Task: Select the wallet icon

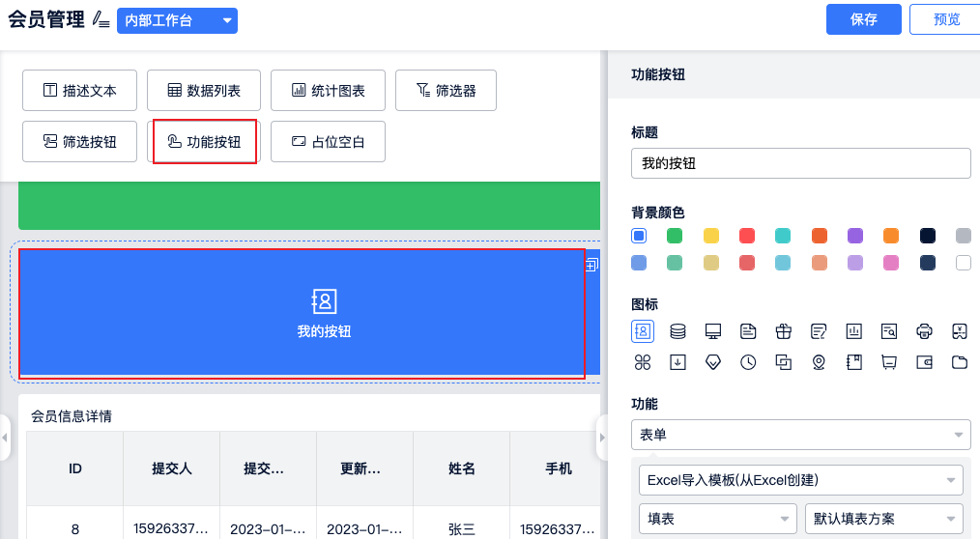Action: (924, 362)
